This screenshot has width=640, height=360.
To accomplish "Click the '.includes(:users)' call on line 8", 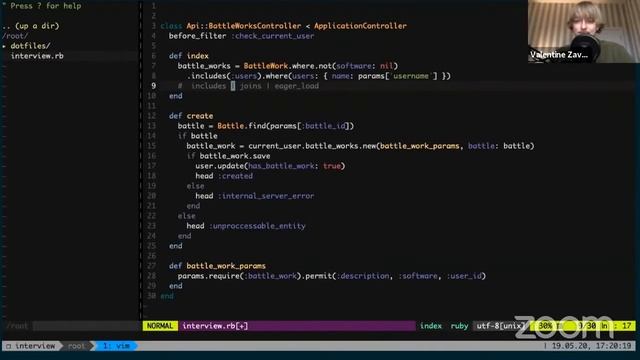I will tap(224, 76).
